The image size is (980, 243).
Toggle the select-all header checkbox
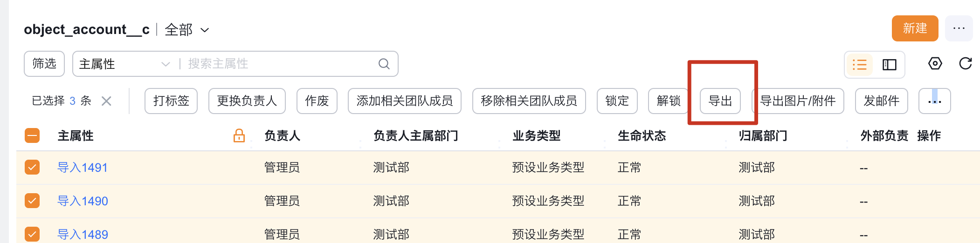32,135
